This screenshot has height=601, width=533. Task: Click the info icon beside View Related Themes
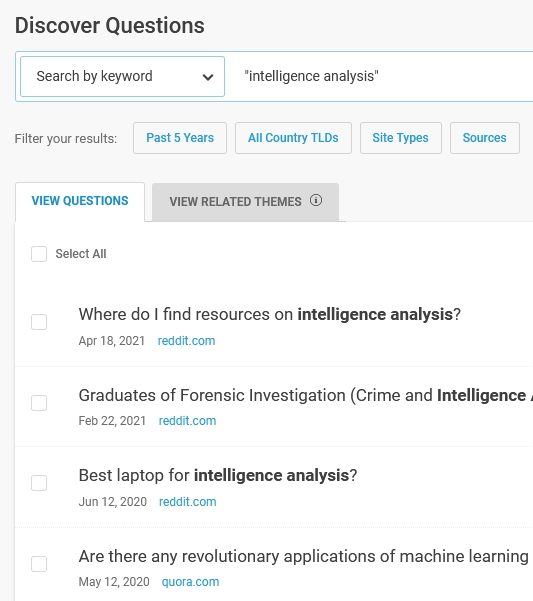coord(316,200)
